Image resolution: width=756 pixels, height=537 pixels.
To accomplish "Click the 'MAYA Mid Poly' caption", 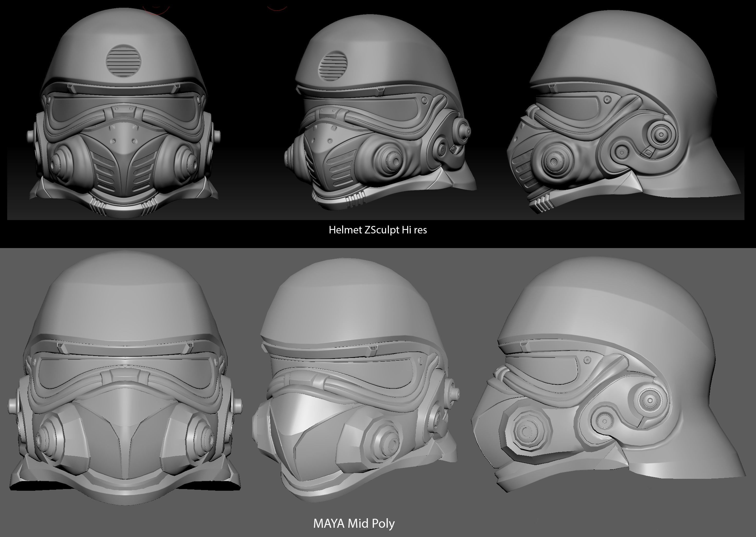I will (353, 523).
